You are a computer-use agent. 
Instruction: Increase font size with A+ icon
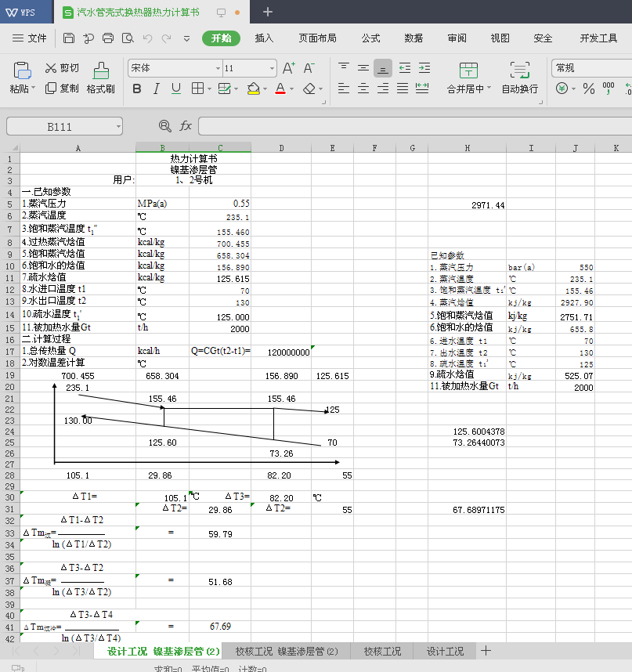(x=289, y=68)
